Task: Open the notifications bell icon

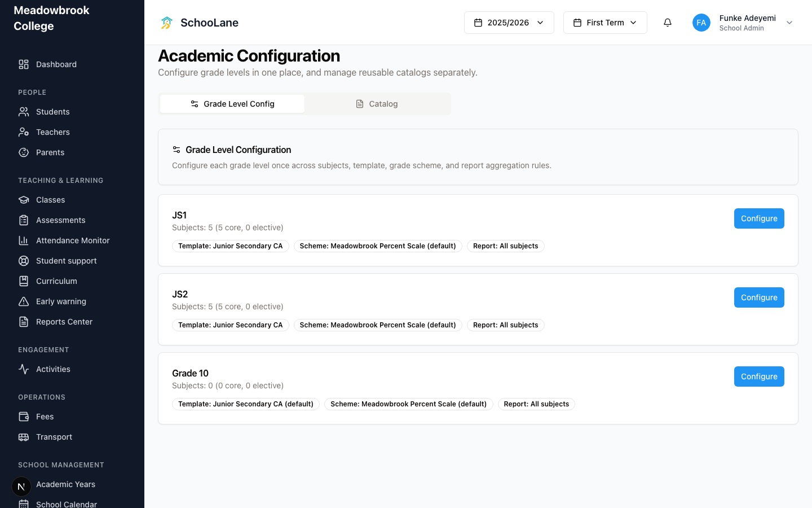Action: (x=668, y=23)
